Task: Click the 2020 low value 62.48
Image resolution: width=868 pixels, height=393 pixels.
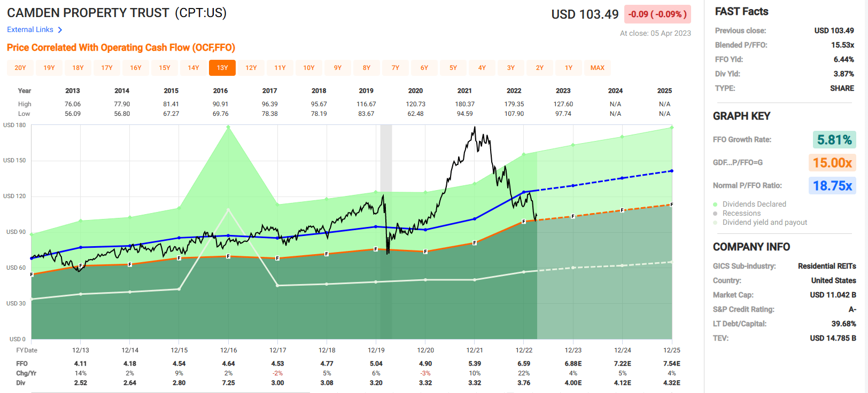Action: pos(415,114)
